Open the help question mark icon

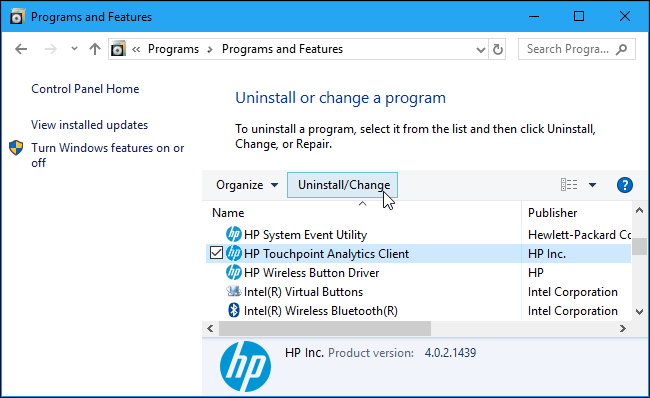[x=624, y=185]
